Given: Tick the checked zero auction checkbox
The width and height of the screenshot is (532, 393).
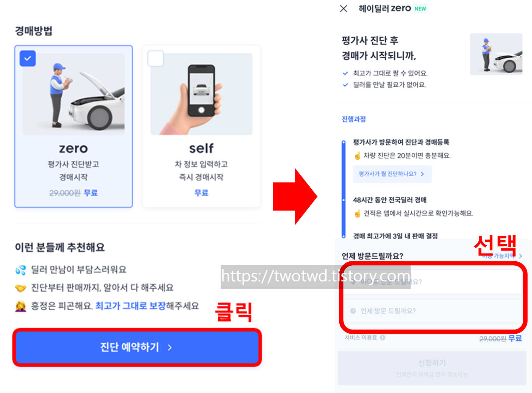Looking at the screenshot, I should click(28, 58).
